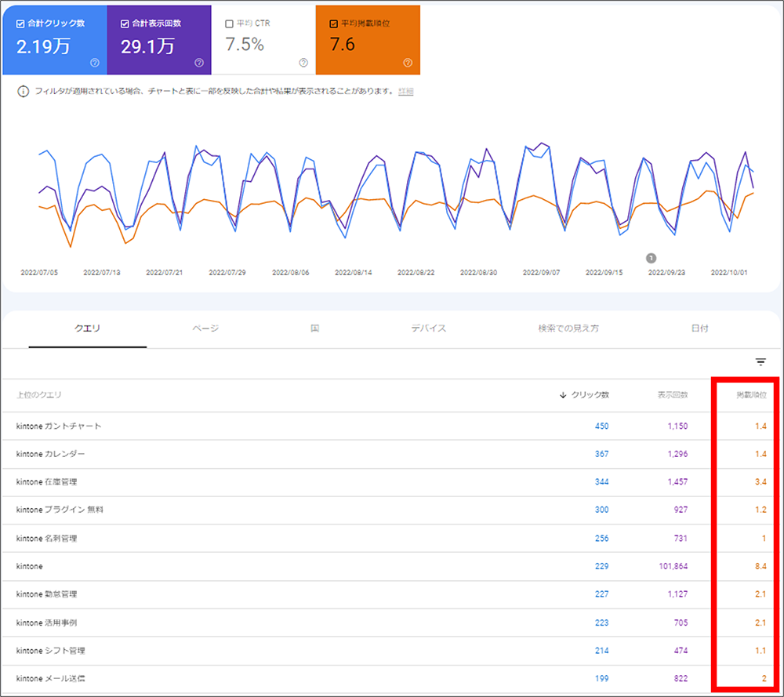Click the 7.5% average CTR value
This screenshot has height=697, width=784.
click(245, 45)
